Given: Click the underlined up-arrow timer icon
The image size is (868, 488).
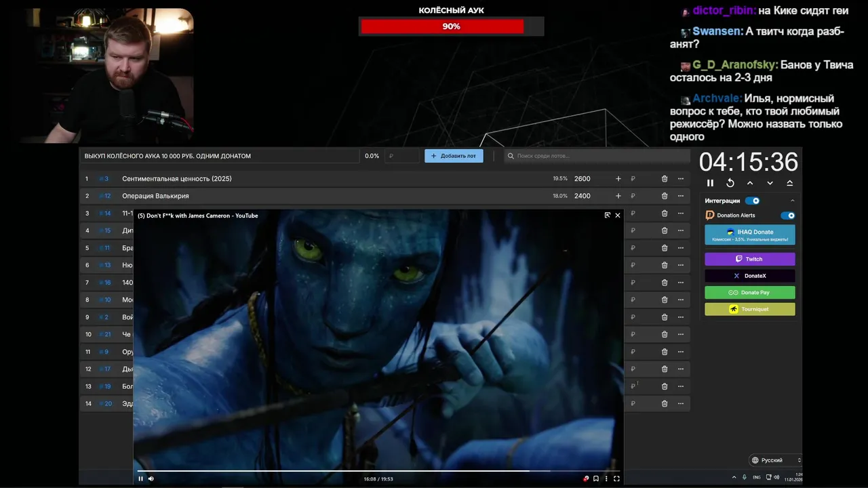Looking at the screenshot, I should (789, 183).
